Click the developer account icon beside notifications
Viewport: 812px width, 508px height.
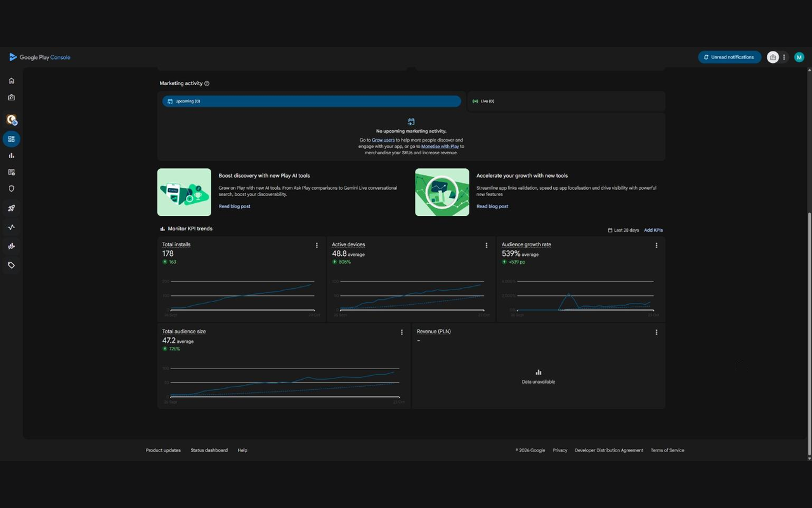click(773, 57)
